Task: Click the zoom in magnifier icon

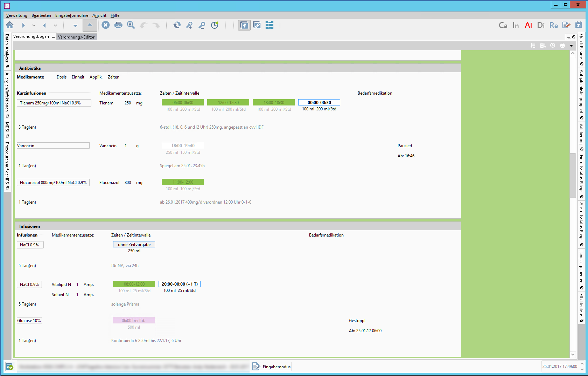Action: click(189, 25)
